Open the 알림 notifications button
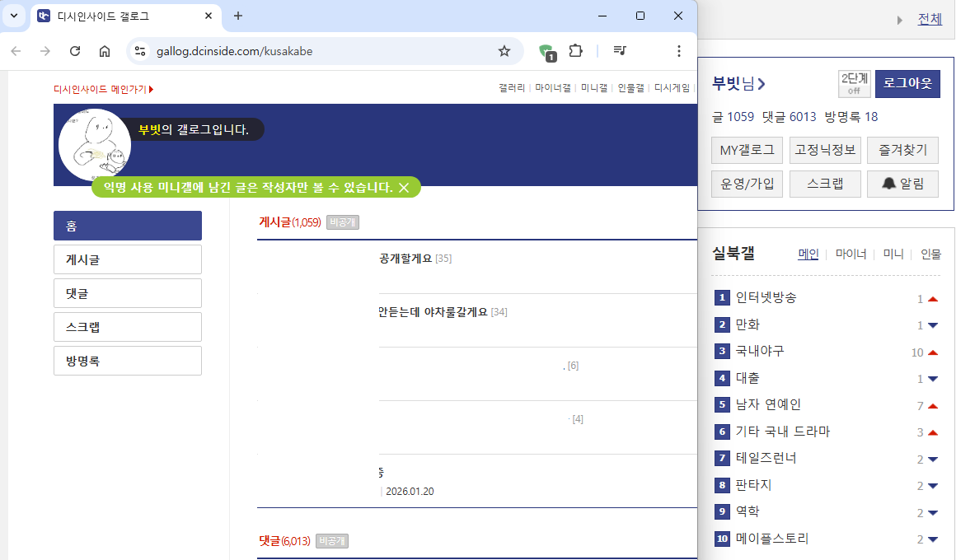 (902, 184)
